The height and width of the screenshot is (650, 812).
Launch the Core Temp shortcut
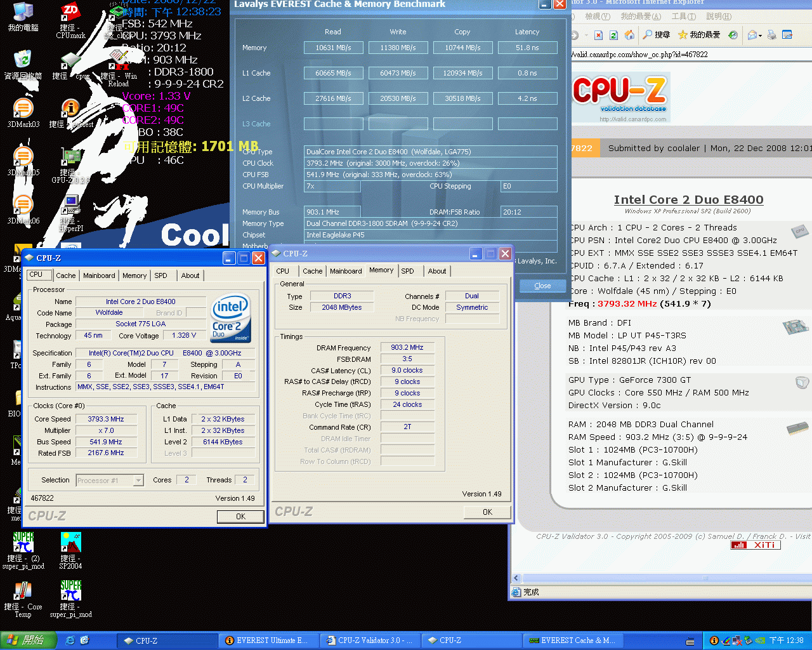[x=23, y=599]
